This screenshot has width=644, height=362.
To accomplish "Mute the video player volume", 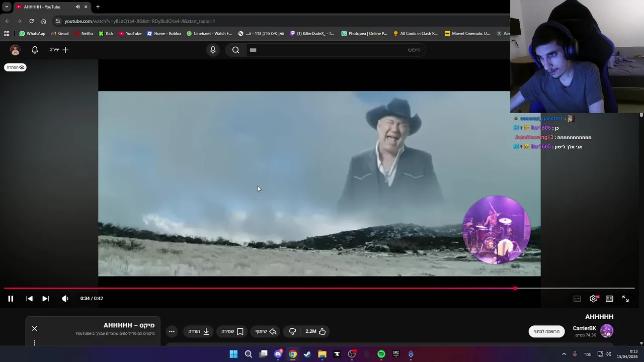I will point(65,299).
